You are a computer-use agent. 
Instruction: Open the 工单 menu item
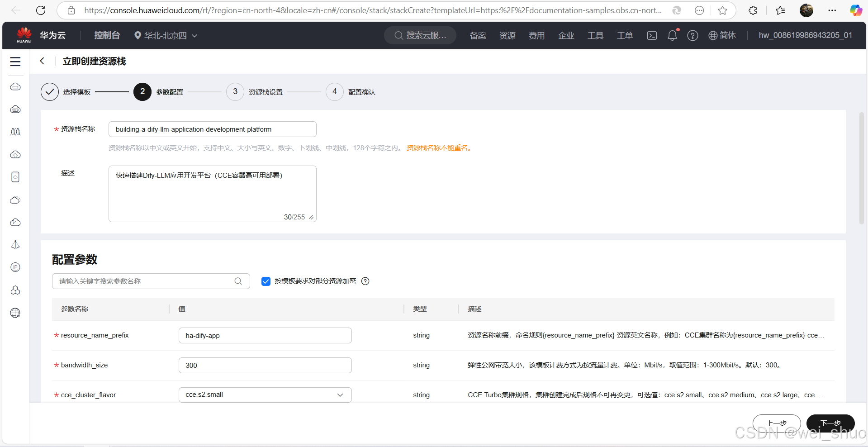tap(624, 35)
